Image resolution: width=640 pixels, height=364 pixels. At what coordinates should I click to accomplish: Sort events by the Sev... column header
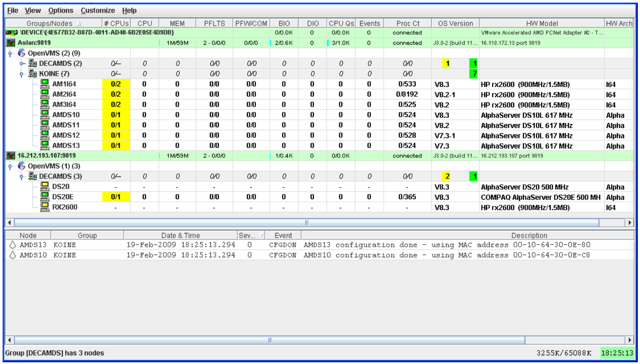[251, 236]
